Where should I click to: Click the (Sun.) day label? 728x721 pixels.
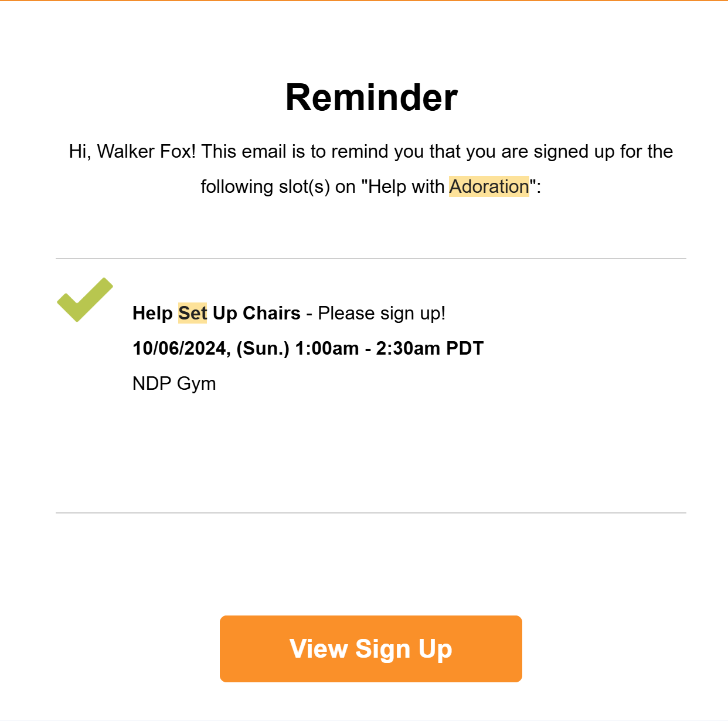coord(263,348)
